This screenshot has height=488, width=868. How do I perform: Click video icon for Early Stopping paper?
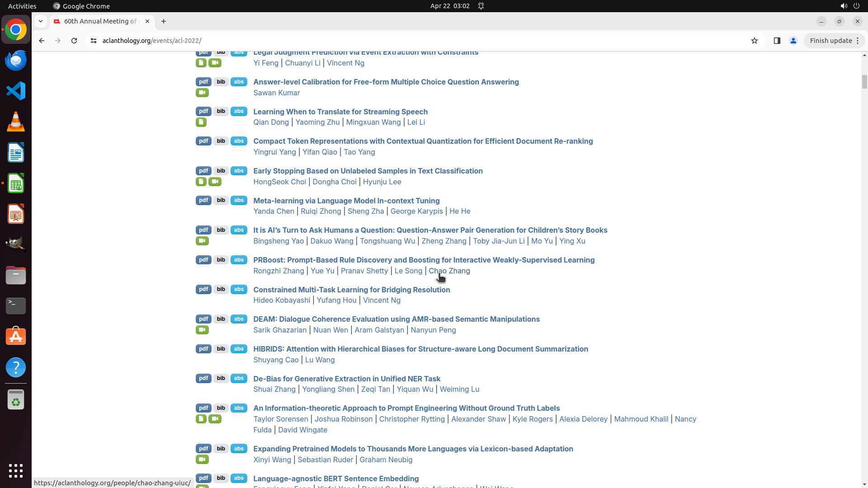coord(215,182)
